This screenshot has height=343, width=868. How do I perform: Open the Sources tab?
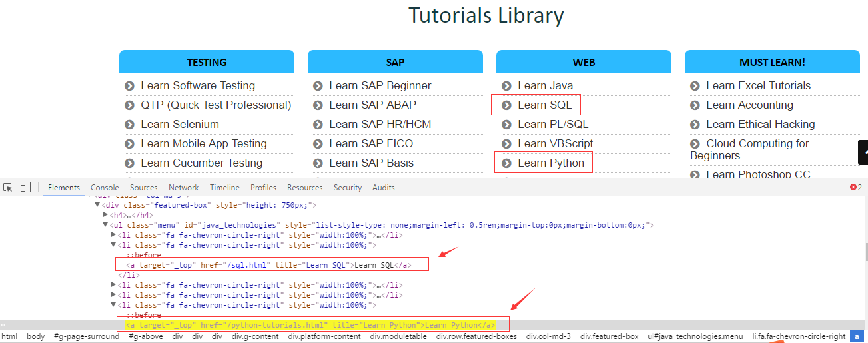144,188
